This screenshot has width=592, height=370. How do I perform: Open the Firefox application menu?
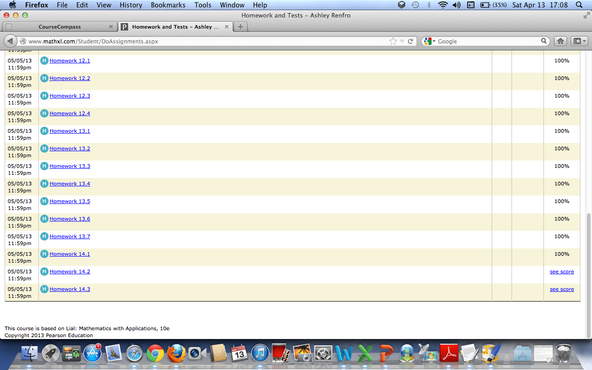point(37,5)
